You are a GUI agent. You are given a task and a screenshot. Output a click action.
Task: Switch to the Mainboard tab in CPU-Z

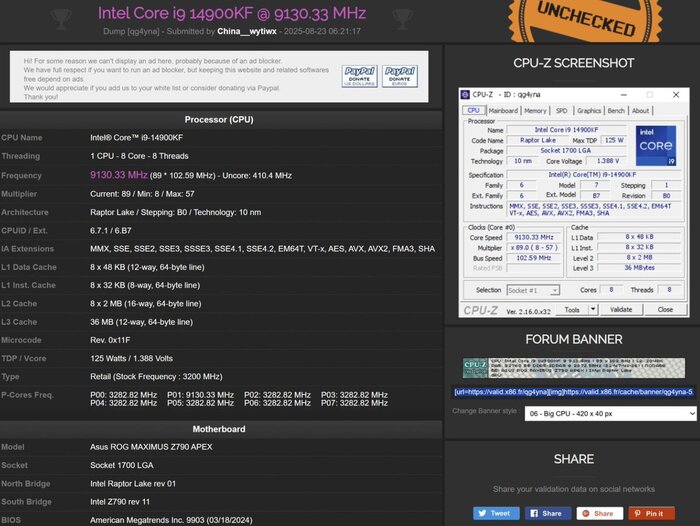pos(503,111)
